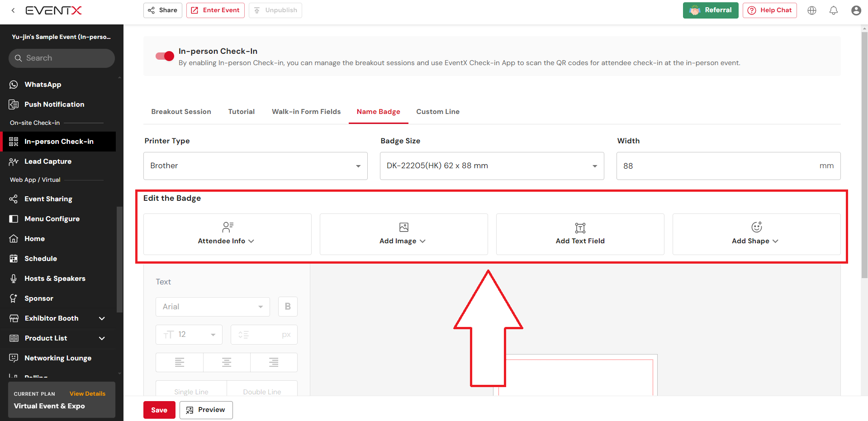Align text to the right
Viewport: 868px width, 421px height.
click(274, 362)
